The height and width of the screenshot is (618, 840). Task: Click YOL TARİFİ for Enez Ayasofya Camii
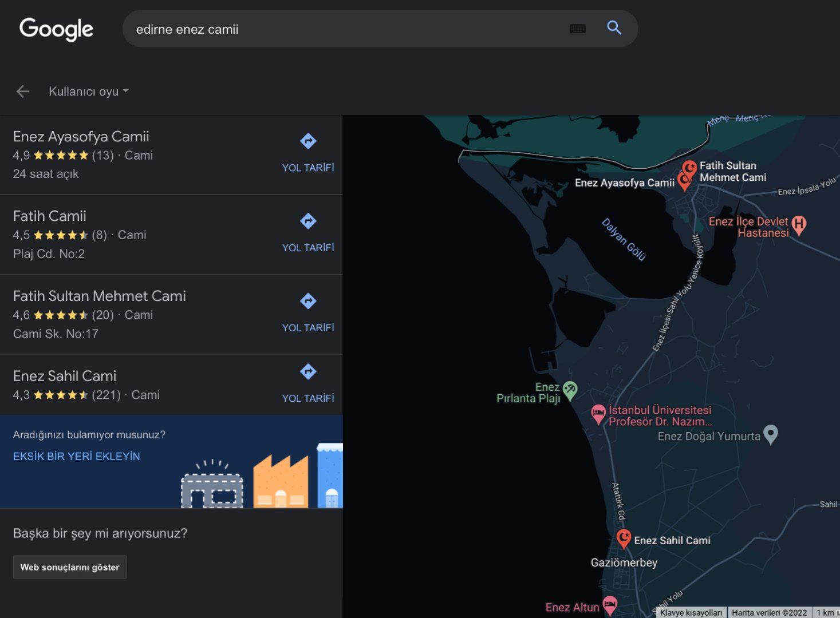(308, 168)
